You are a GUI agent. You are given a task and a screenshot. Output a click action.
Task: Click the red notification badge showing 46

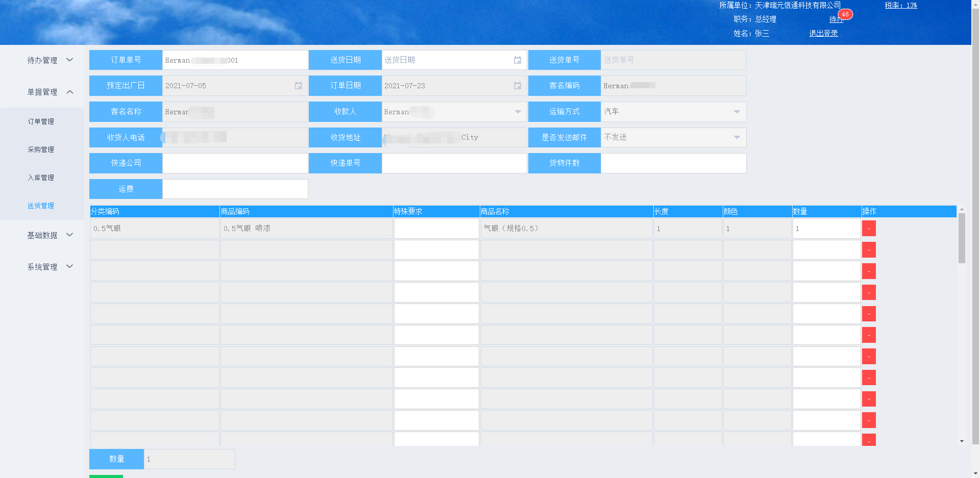pos(845,14)
